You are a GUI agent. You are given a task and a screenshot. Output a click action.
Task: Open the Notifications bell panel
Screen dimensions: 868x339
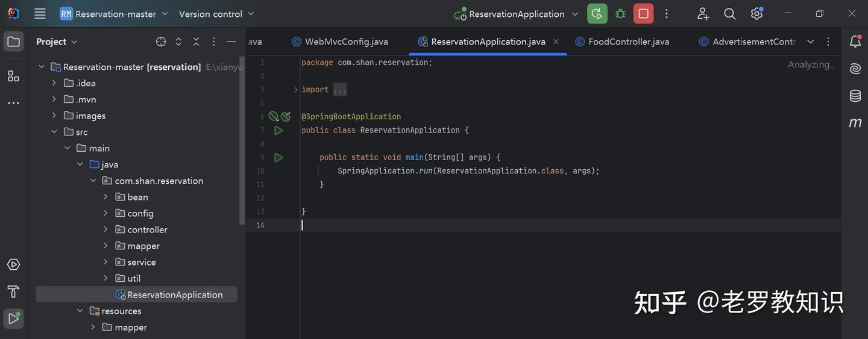(855, 42)
